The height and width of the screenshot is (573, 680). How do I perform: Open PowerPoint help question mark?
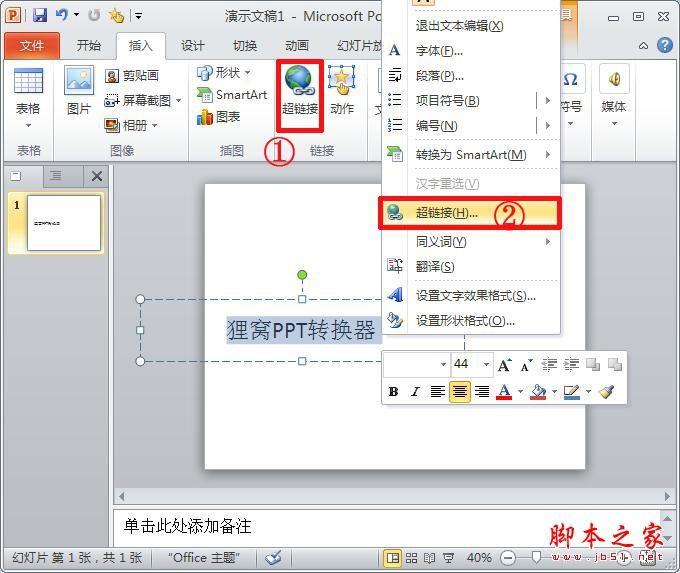pos(665,45)
